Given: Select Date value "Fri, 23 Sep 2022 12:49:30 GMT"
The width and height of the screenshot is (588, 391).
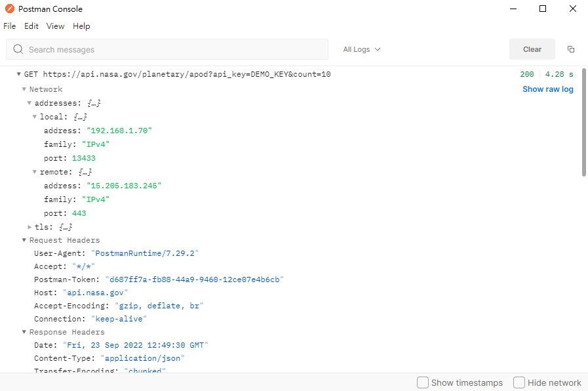Looking at the screenshot, I should click(x=136, y=345).
